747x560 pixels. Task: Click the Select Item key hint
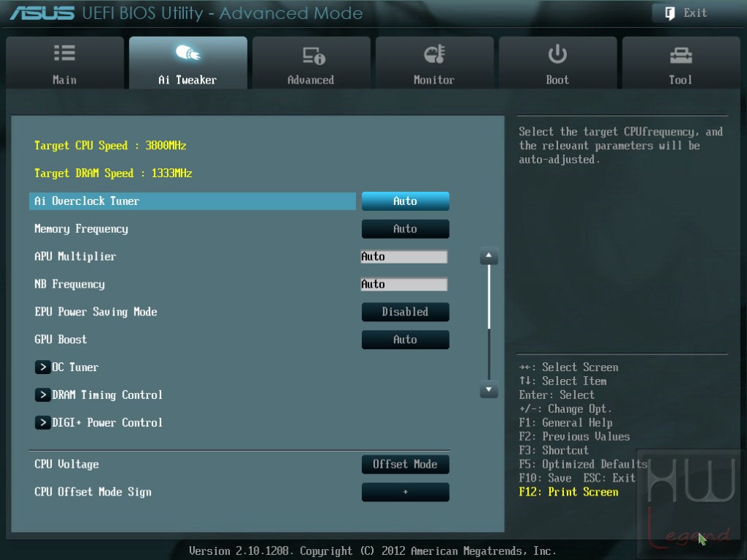(563, 381)
